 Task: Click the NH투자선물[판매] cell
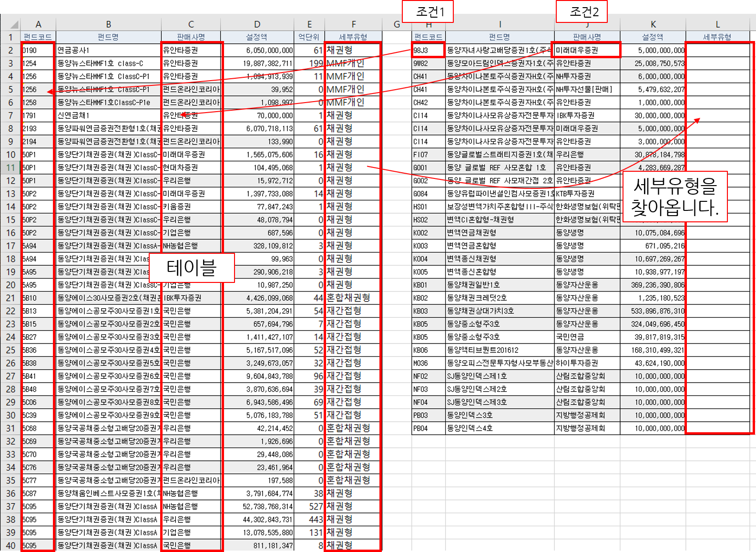click(x=587, y=89)
